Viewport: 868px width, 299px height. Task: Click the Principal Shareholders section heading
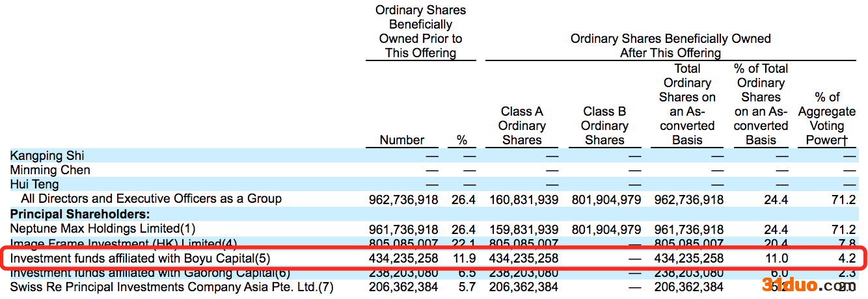(x=79, y=214)
